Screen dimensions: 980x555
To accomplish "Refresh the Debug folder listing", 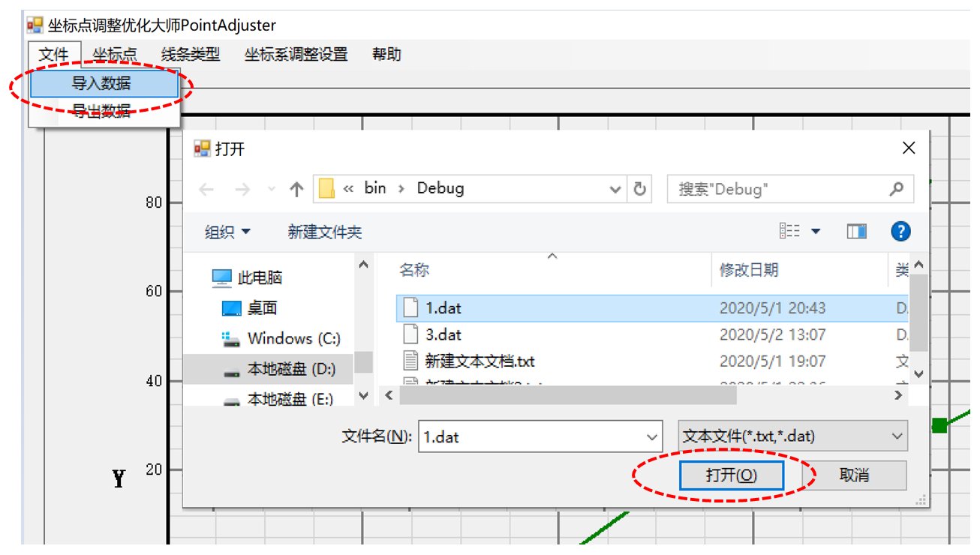I will [639, 189].
